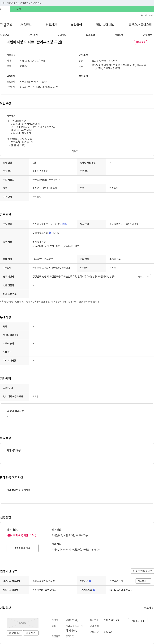Click the 이메일 지원 button
This screenshot has width=154, height=644.
coord(22,548)
